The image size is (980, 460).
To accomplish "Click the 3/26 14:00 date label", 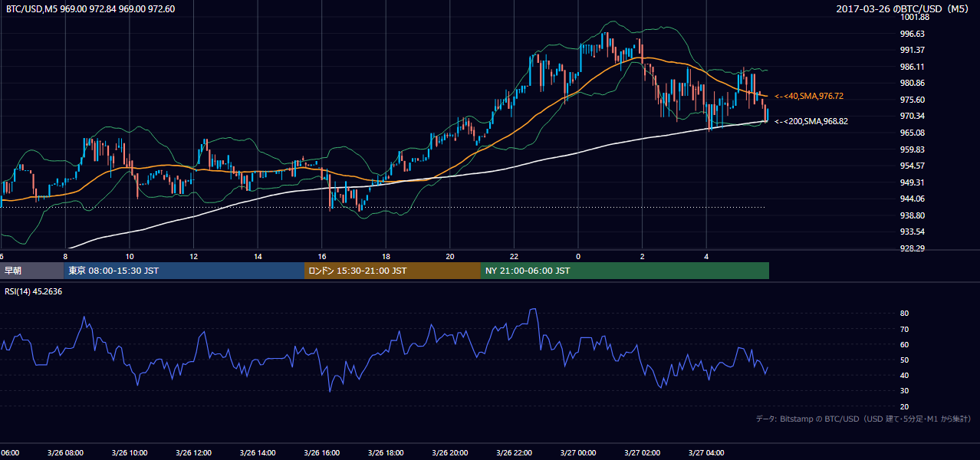I will [x=258, y=453].
